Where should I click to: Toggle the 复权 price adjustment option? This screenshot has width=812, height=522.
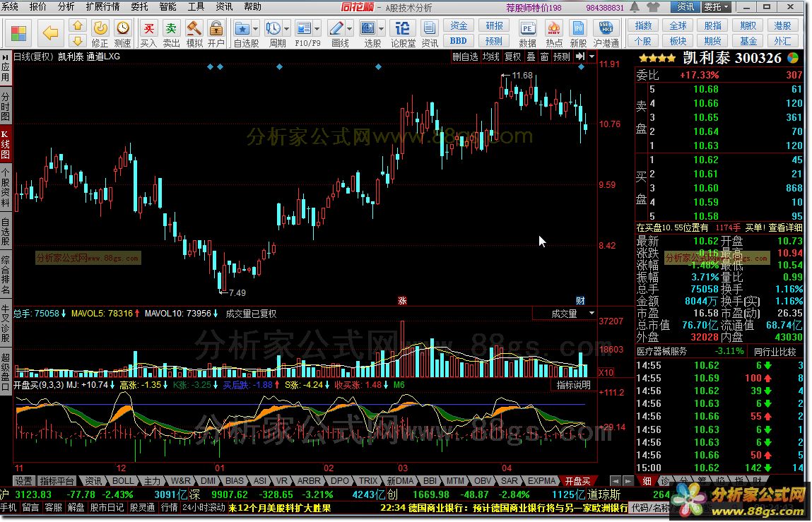click(512, 57)
